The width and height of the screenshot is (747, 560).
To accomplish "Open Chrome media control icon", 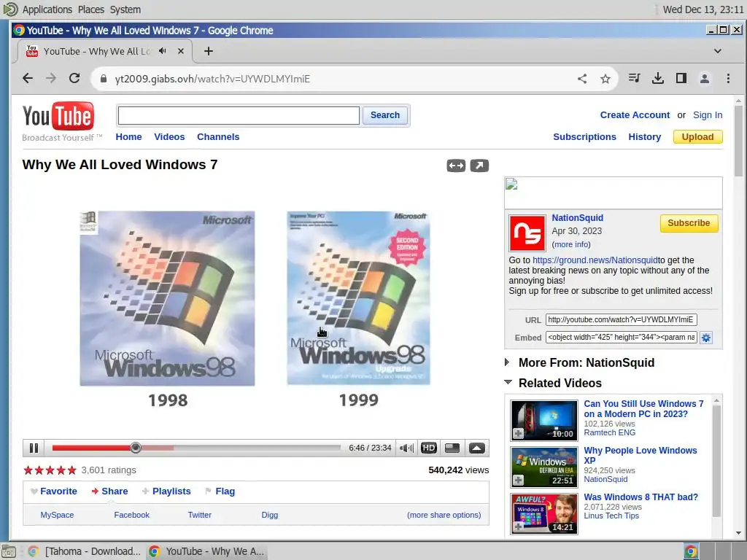I will (634, 78).
